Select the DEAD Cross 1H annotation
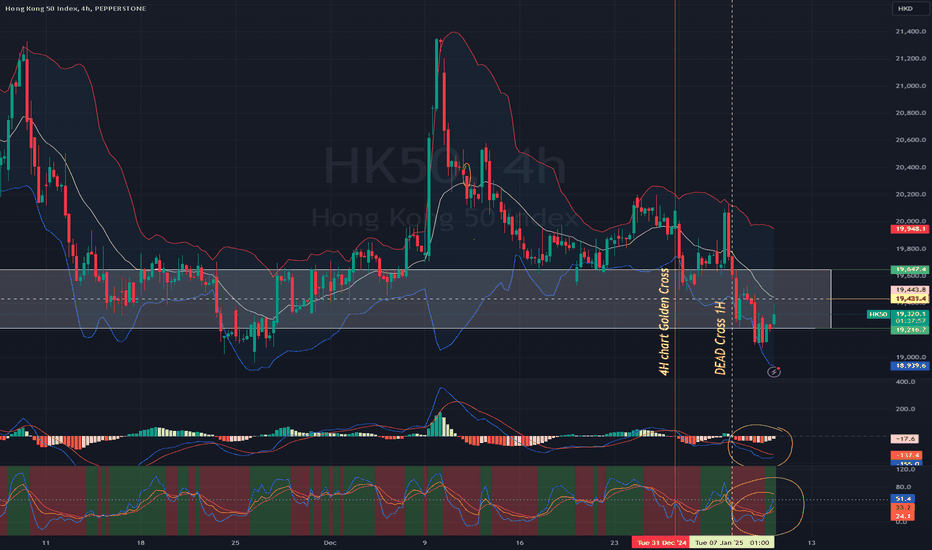 pyautogui.click(x=720, y=337)
